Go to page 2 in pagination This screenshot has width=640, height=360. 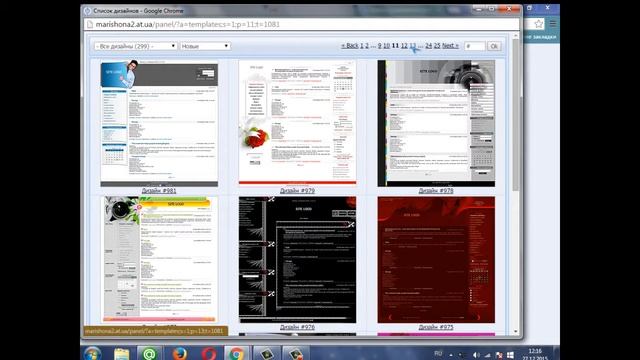[x=367, y=46]
